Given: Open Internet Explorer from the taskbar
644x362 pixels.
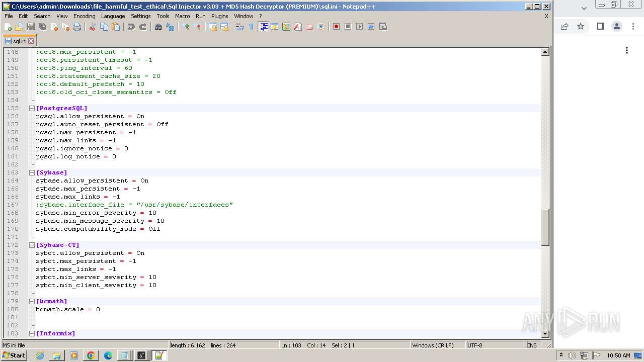Looking at the screenshot, I should coord(40,355).
